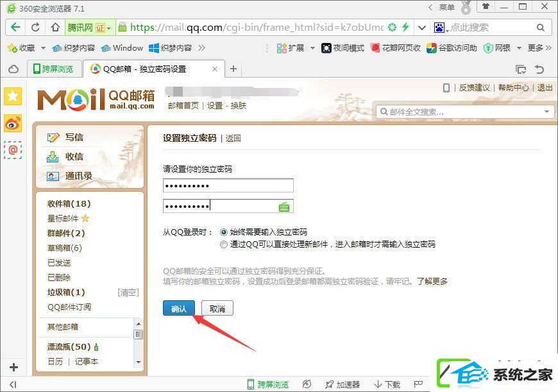Open 垃圾箱(1) folder
This screenshot has width=558, height=392.
(x=66, y=293)
